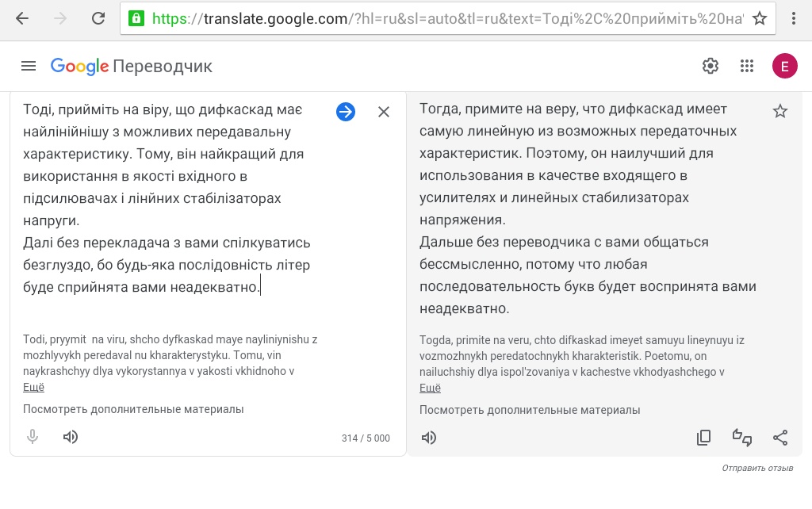Viewport: 812px width, 509px height.
Task: Expand source transliteration with Ещё
Action: point(33,387)
